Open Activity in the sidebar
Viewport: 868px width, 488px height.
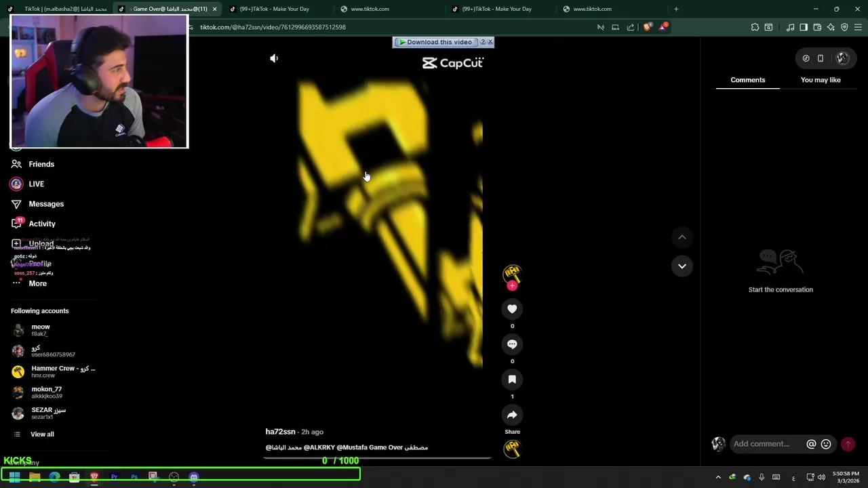(x=42, y=224)
